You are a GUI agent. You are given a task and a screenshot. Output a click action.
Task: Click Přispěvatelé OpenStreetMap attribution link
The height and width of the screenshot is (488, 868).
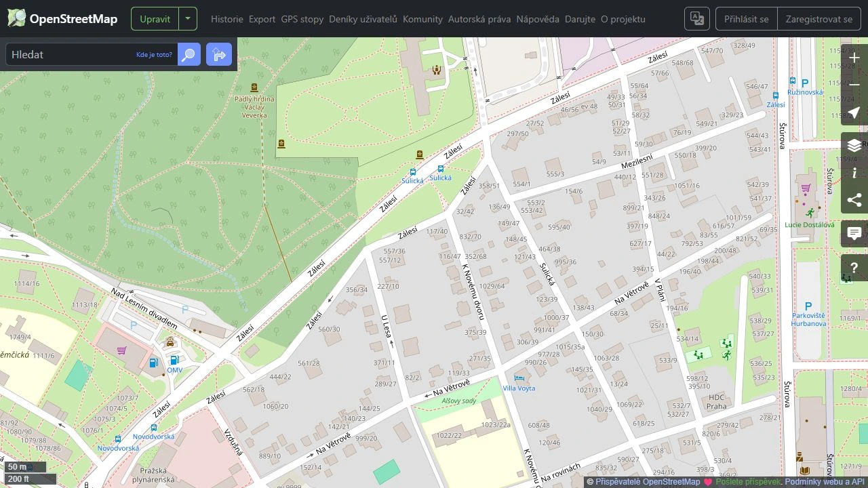(x=648, y=482)
